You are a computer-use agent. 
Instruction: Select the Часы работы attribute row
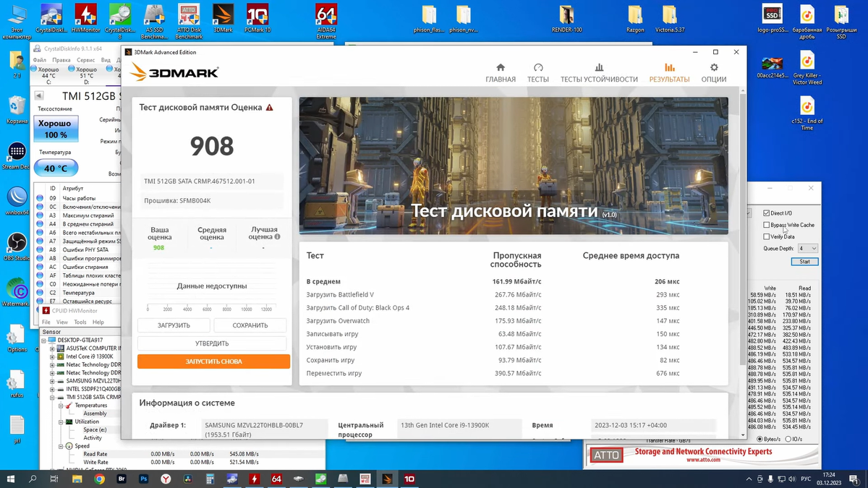78,198
